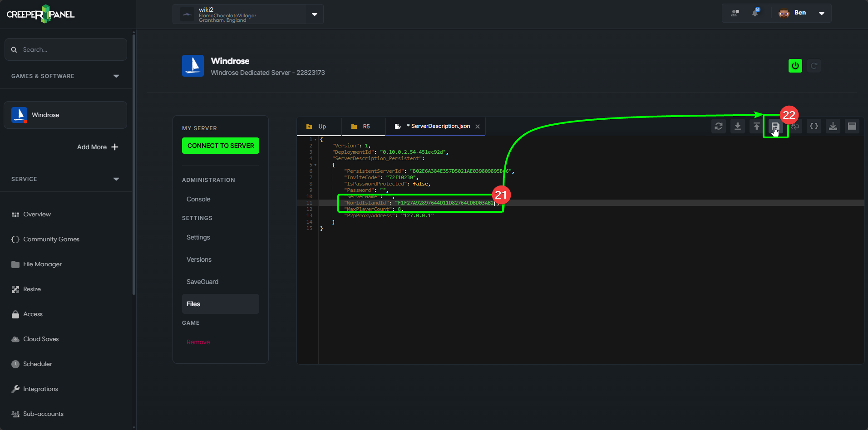Refresh the file using the reload arrows icon
The width and height of the screenshot is (868, 430).
point(718,127)
